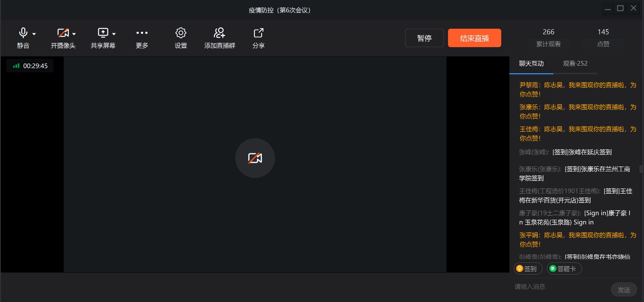Open the More (three dots) menu
Viewport: 644px width, 302px height.
[x=142, y=33]
